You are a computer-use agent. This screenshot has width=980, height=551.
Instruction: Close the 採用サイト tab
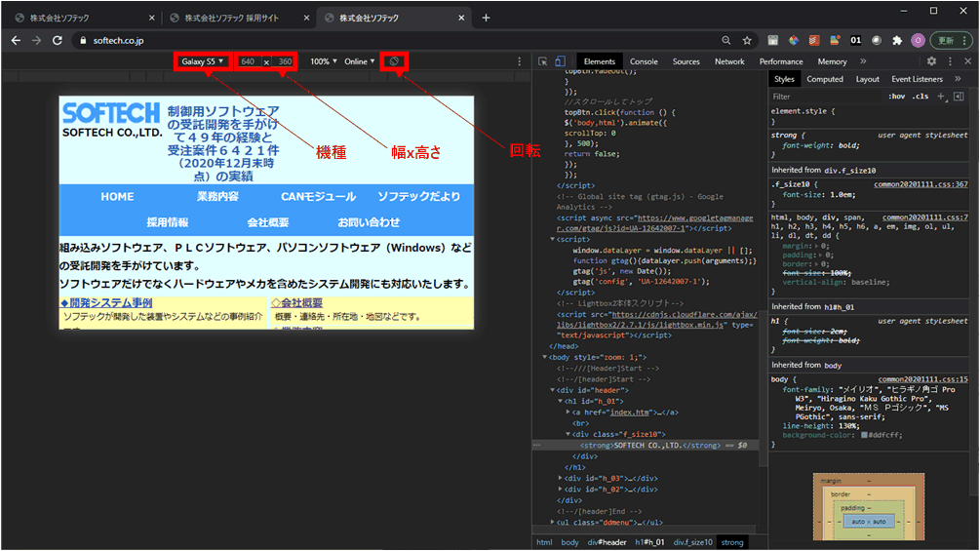[x=306, y=19]
